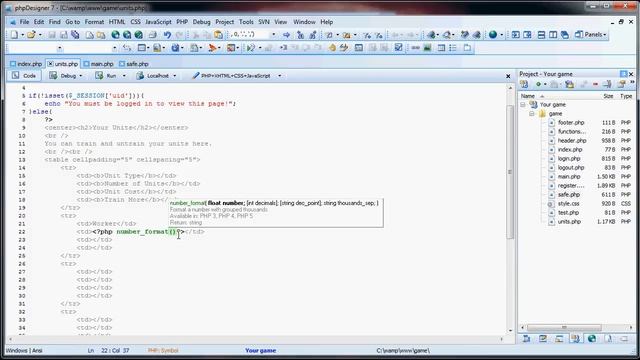640x360 pixels.
Task: Click the insert image icon
Action: pyautogui.click(x=427, y=48)
